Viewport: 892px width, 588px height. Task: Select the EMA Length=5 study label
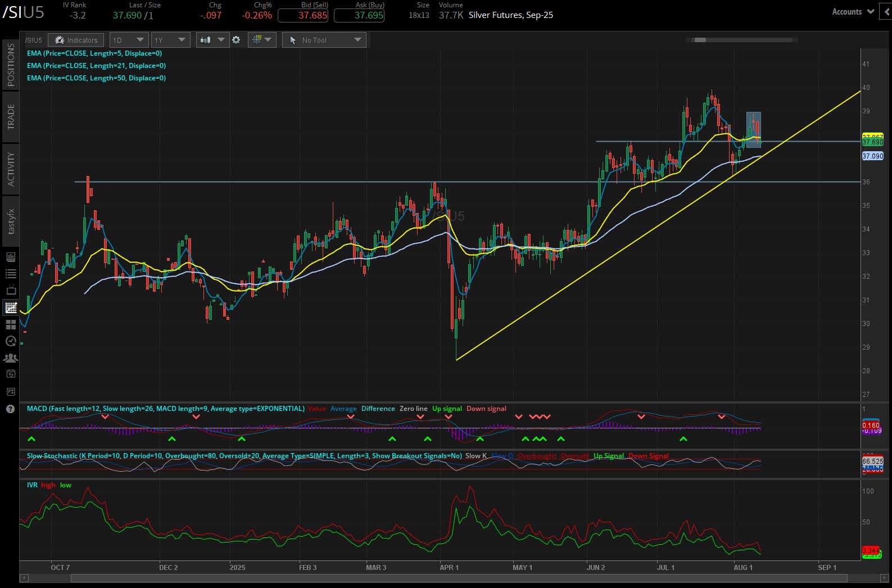pos(94,53)
